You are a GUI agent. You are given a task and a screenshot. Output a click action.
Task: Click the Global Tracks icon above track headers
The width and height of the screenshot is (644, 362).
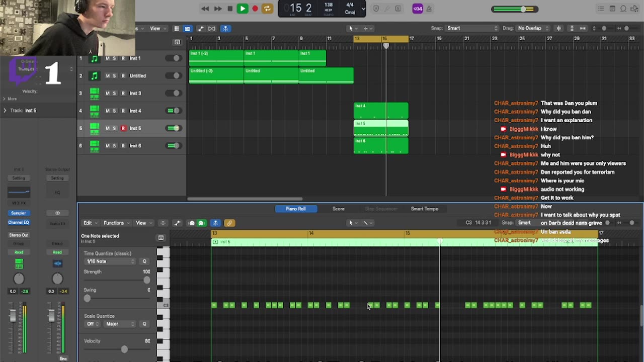(177, 42)
